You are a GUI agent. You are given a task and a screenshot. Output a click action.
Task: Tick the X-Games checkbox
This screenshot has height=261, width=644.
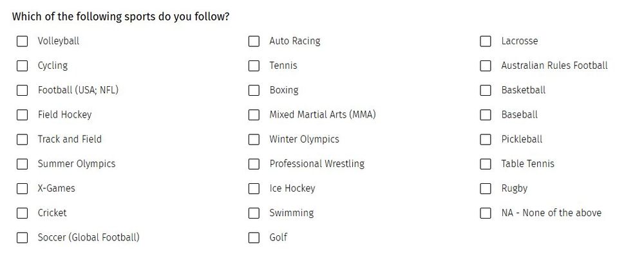click(22, 188)
